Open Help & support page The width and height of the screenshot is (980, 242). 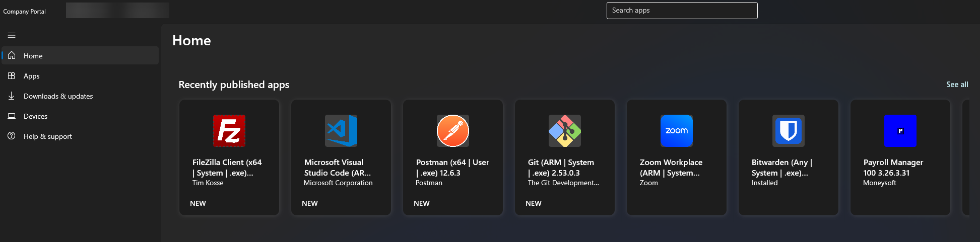pyautogui.click(x=47, y=136)
